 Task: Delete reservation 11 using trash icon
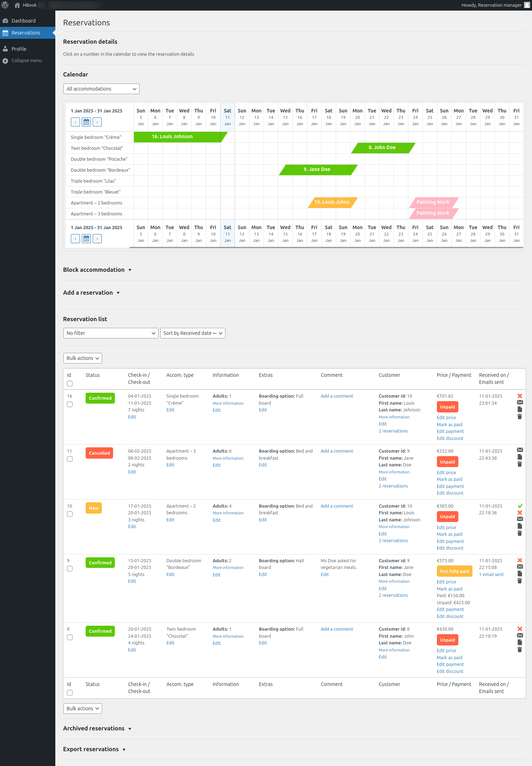(520, 464)
